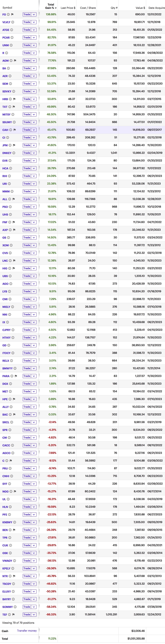Click the Trade button for AER
The width and height of the screenshot is (165, 644).
click(27, 76)
